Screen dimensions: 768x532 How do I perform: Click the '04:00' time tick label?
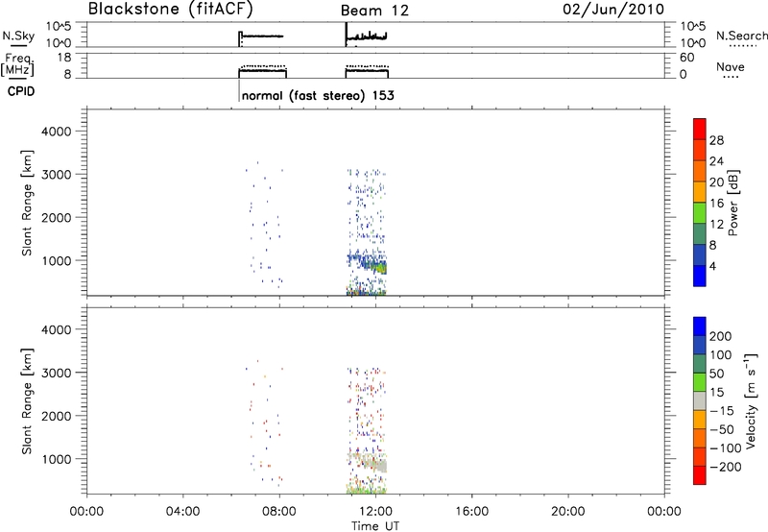[183, 512]
